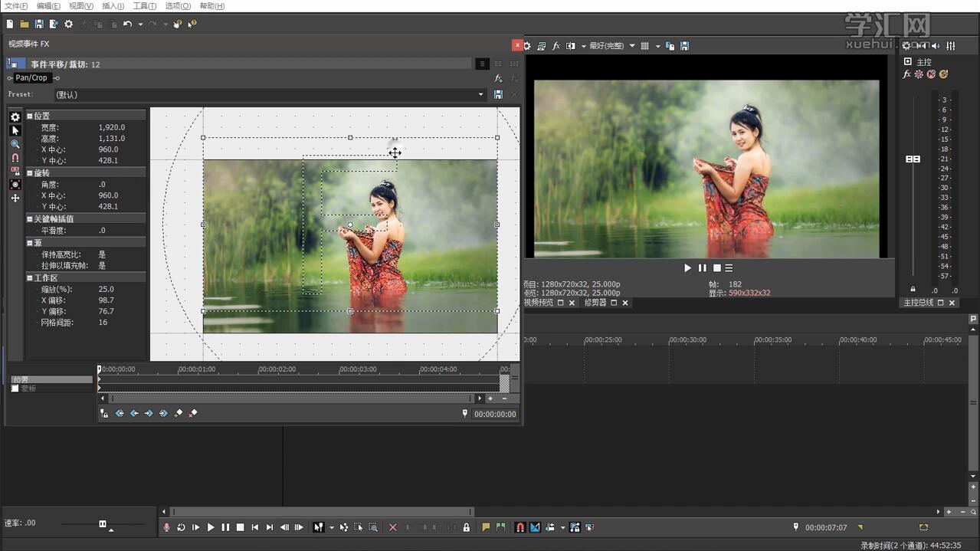Open the 插入(I) menu

[113, 6]
